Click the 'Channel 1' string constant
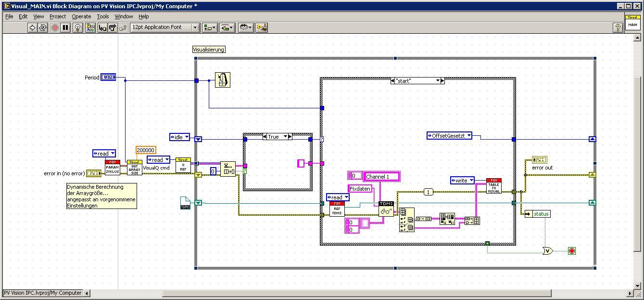 (382, 177)
